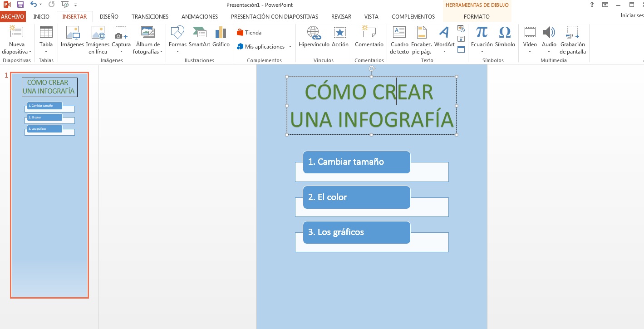The height and width of the screenshot is (329, 644).
Task: Open the Tienda for apps
Action: point(249,32)
